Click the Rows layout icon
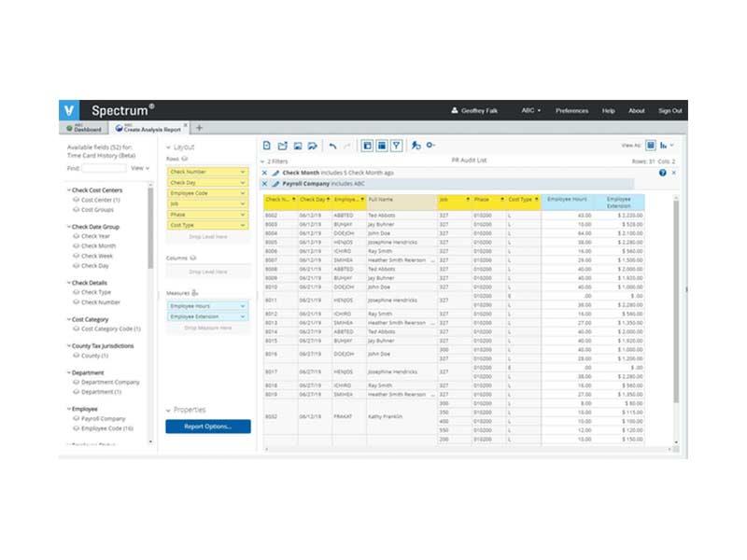This screenshot has width=747, height=560. (x=185, y=159)
